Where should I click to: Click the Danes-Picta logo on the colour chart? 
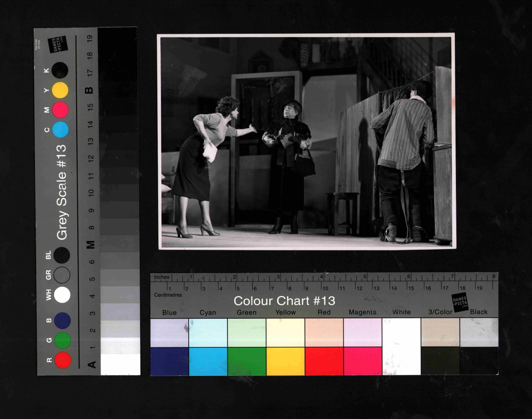[x=460, y=303]
